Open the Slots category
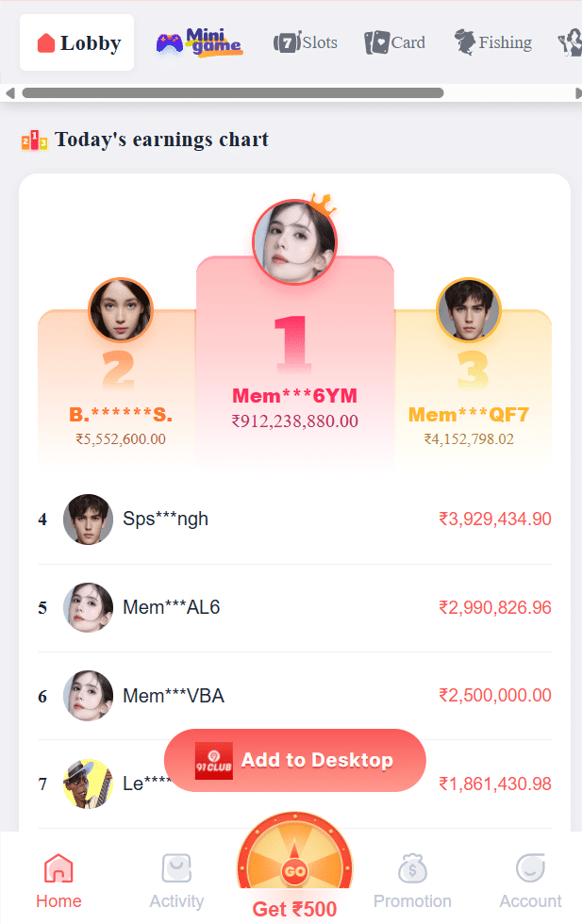The image size is (582, 924). [306, 42]
